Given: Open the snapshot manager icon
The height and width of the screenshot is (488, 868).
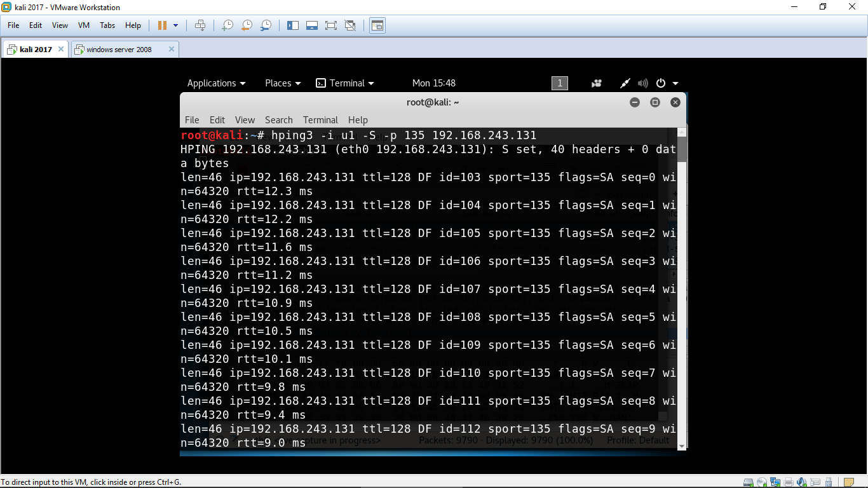Looking at the screenshot, I should pos(266,25).
